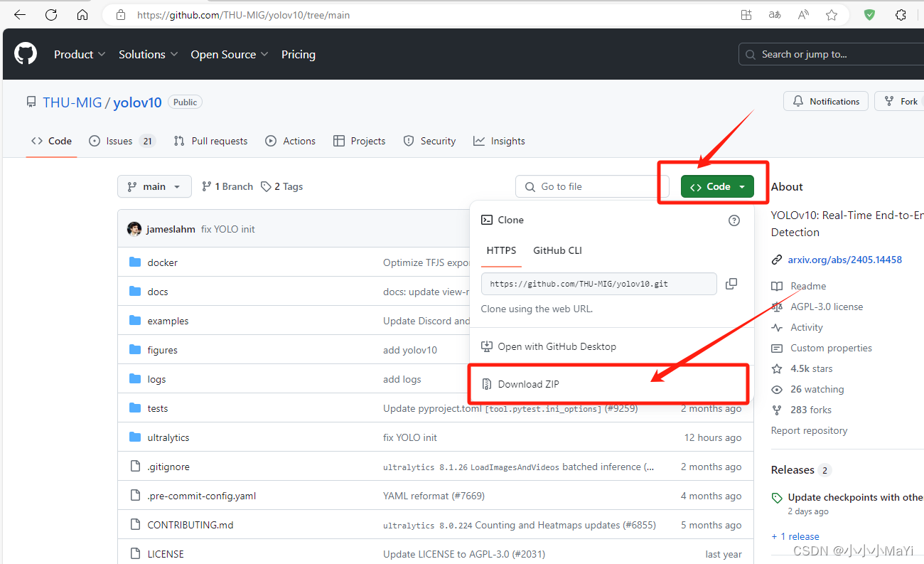924x564 pixels.
Task: Click the LICENSE file icon
Action: tap(135, 554)
